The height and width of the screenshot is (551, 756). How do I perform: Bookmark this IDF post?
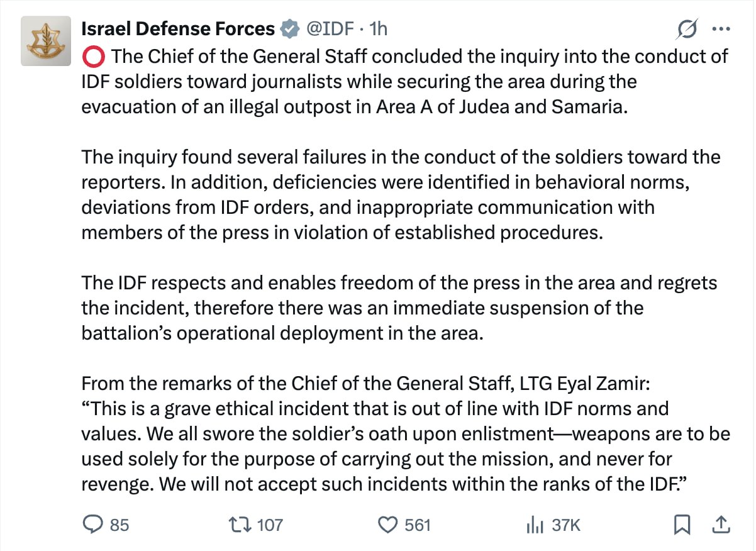click(682, 523)
